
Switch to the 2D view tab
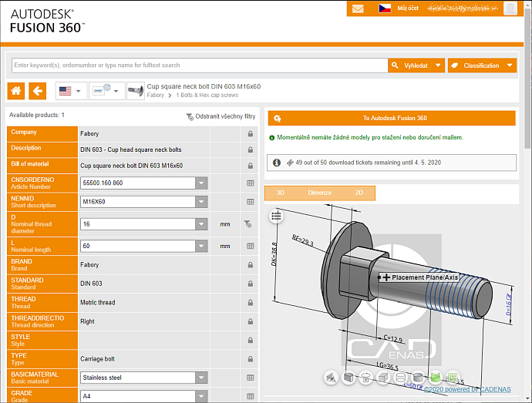(359, 193)
